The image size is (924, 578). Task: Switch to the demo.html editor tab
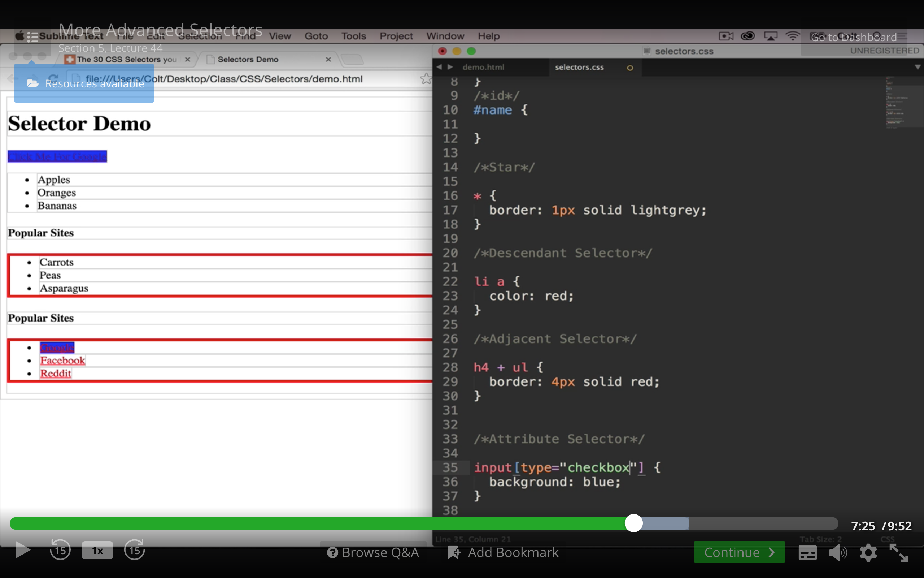pyautogui.click(x=483, y=67)
